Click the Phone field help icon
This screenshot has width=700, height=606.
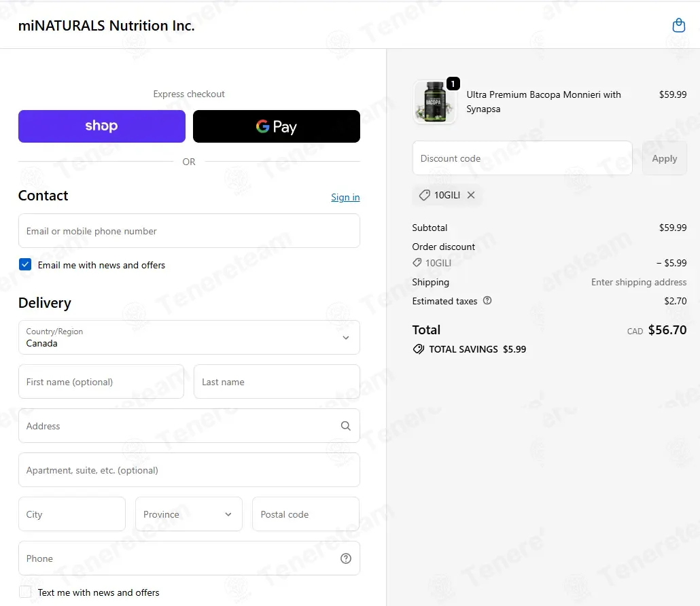345,558
